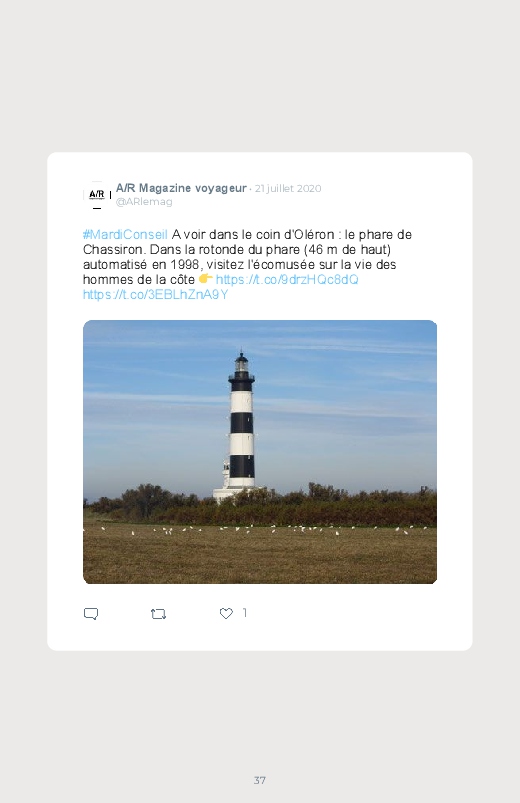Open the 21 juillet 2020 timestamp
The height and width of the screenshot is (803, 520).
287,188
